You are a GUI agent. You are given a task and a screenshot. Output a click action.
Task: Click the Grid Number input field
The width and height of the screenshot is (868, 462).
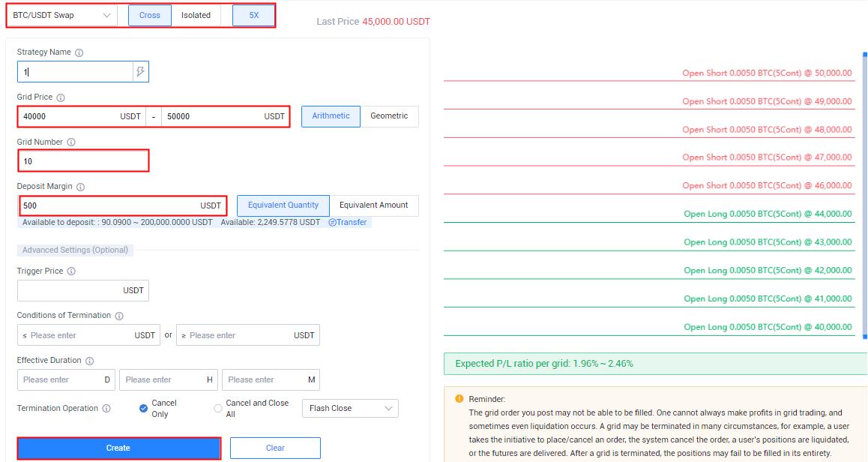coord(83,160)
